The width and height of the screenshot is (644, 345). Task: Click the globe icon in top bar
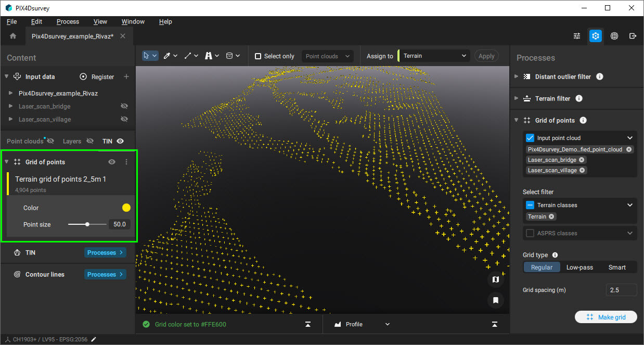(x=614, y=36)
